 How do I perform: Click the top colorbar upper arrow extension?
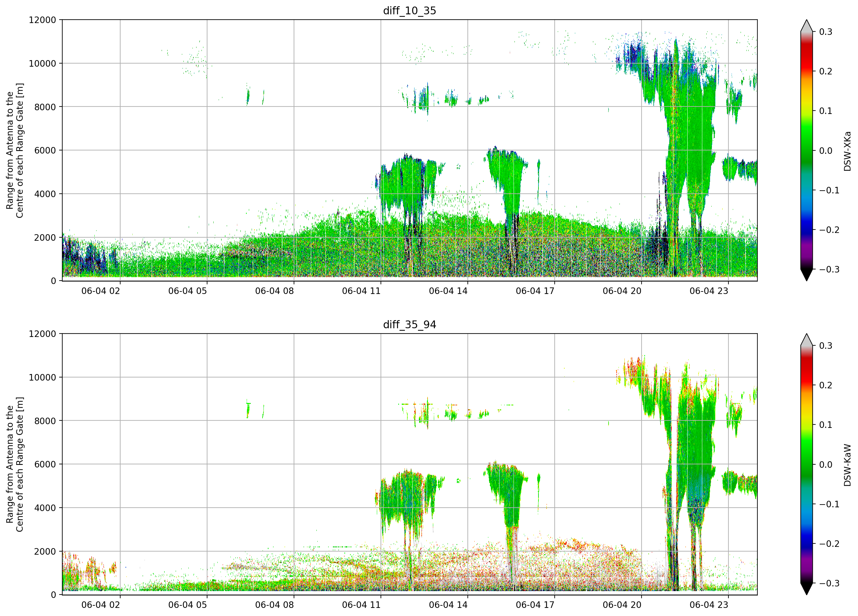click(807, 26)
